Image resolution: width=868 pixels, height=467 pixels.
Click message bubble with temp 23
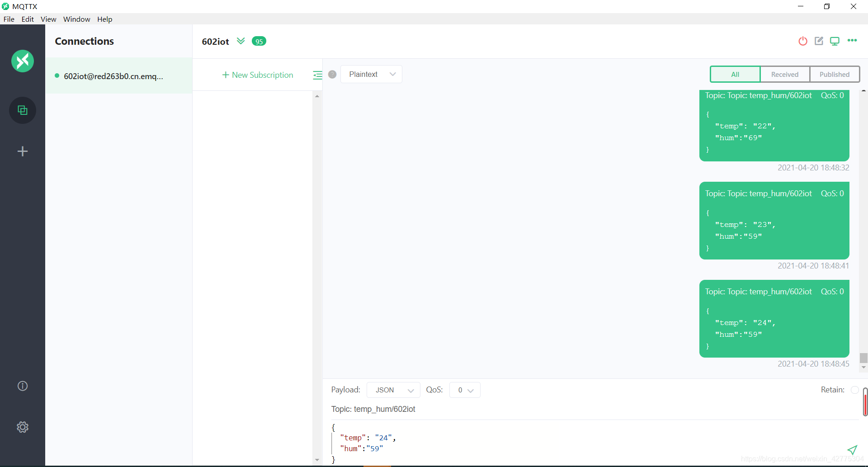(774, 221)
